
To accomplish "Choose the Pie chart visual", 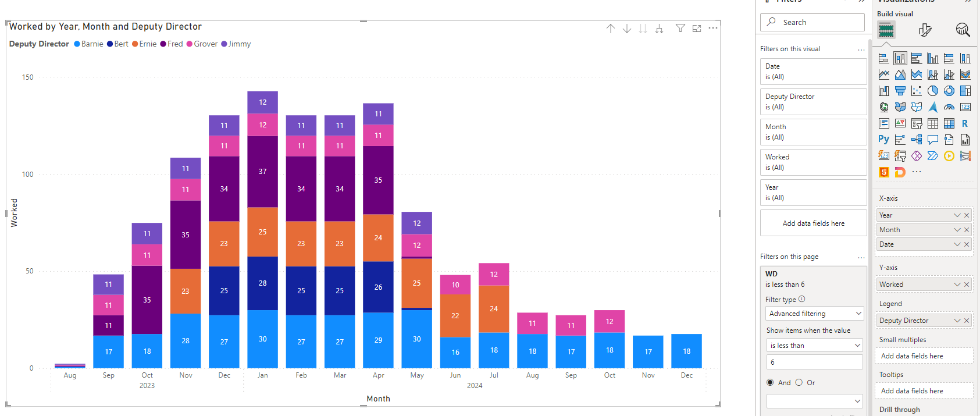I will click(x=932, y=91).
